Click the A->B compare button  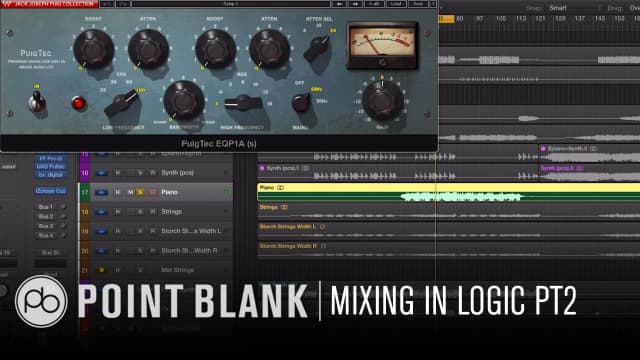pyautogui.click(x=374, y=4)
